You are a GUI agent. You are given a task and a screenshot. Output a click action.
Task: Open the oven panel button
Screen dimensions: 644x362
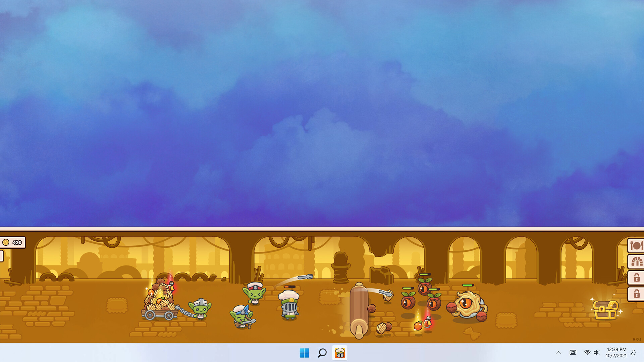point(636,261)
